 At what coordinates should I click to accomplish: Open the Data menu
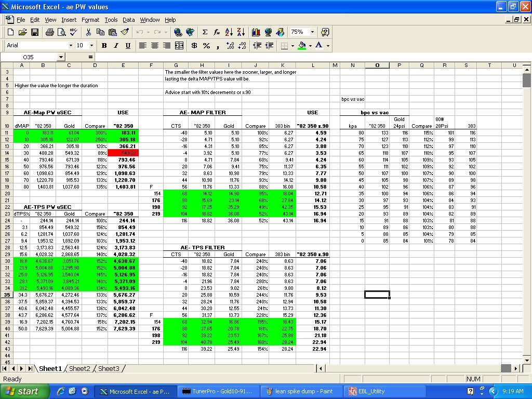point(128,20)
